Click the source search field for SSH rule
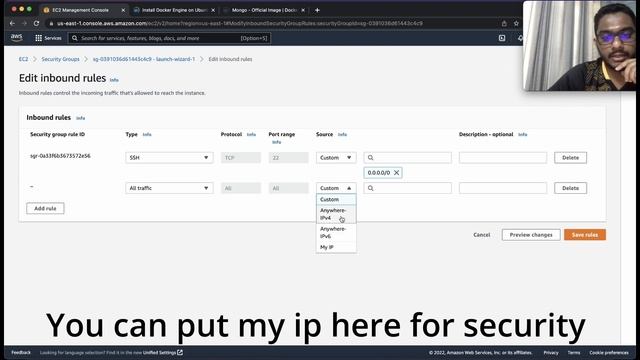 click(407, 158)
